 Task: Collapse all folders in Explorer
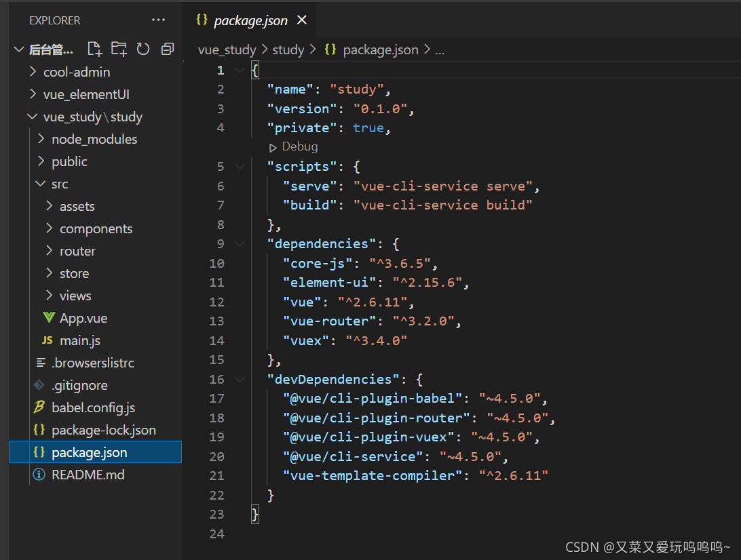(168, 49)
